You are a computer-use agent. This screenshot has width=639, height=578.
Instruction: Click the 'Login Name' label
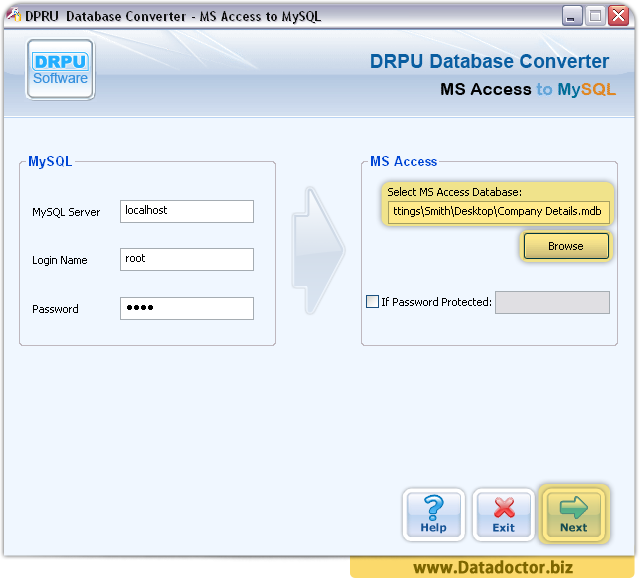pyautogui.click(x=60, y=260)
